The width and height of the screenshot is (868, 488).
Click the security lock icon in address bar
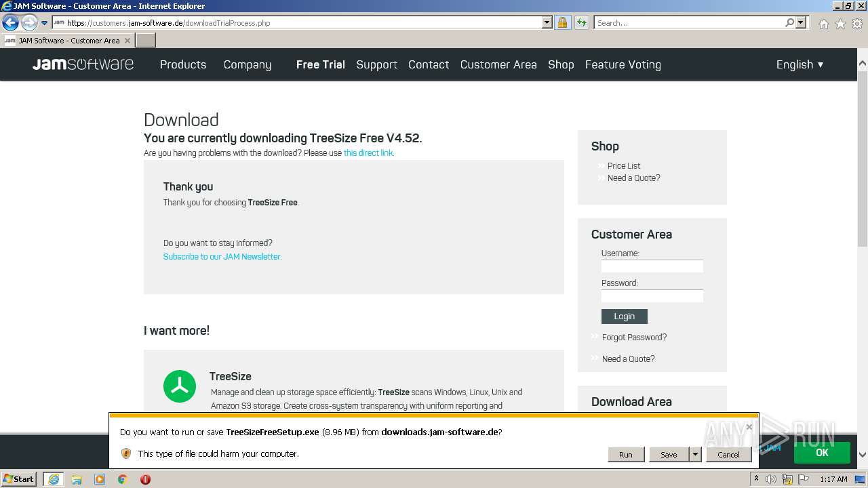click(x=562, y=22)
